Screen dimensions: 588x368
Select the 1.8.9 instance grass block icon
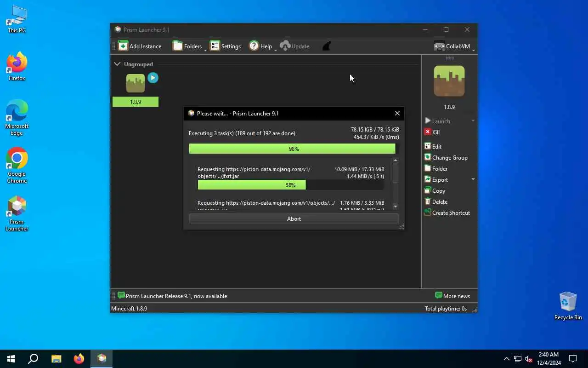(136, 83)
